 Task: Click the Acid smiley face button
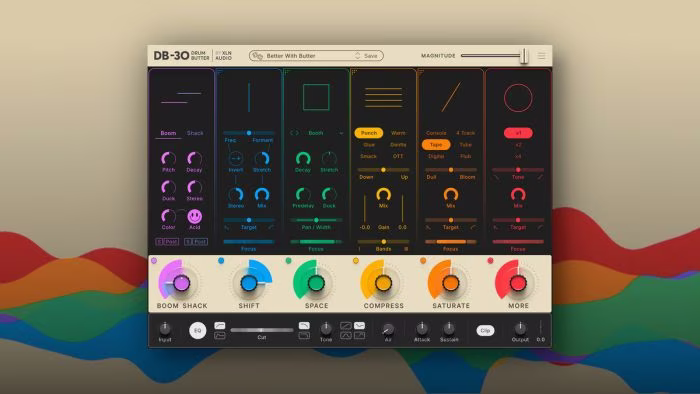point(195,216)
